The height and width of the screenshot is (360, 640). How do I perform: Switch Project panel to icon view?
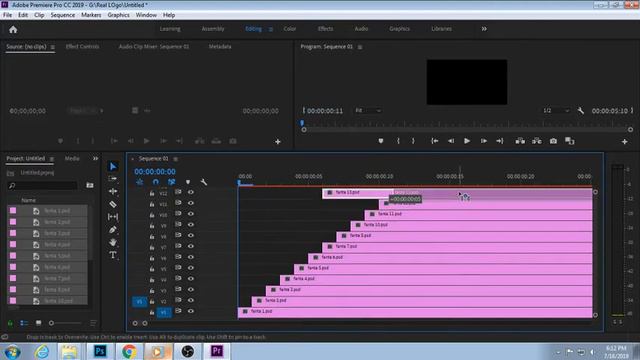point(38,323)
